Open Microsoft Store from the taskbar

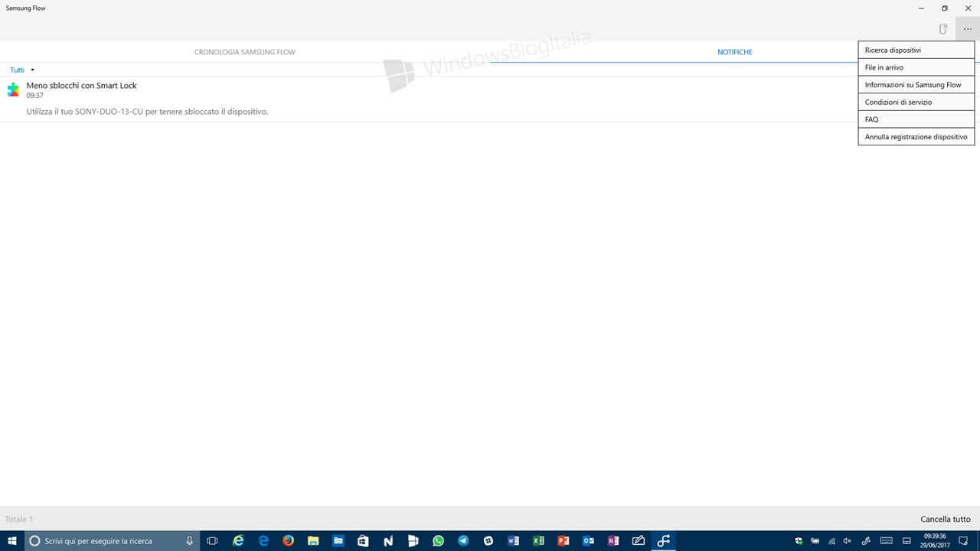pos(363,541)
